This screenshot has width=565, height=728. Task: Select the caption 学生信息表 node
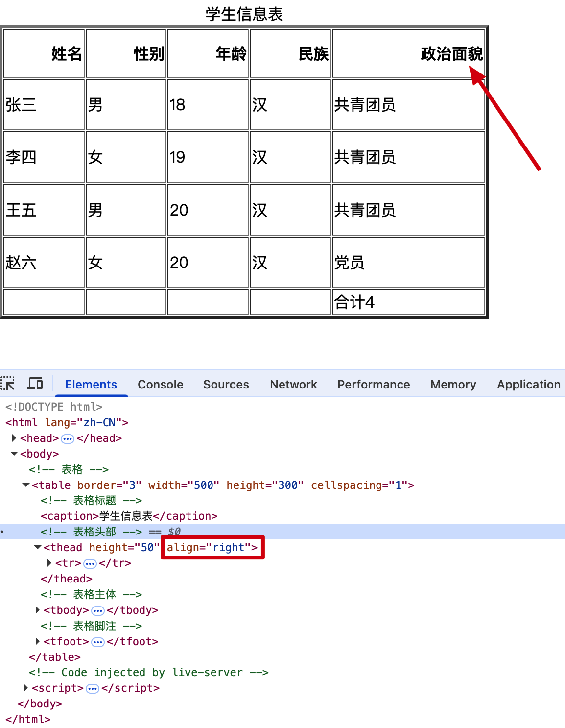(129, 516)
